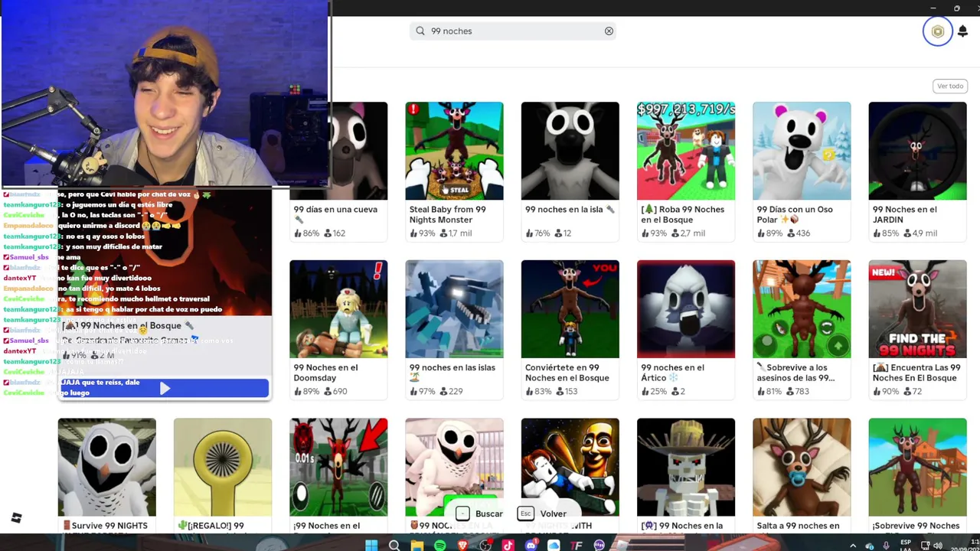Open the Robux balance icon
The width and height of the screenshot is (980, 551).
[937, 31]
